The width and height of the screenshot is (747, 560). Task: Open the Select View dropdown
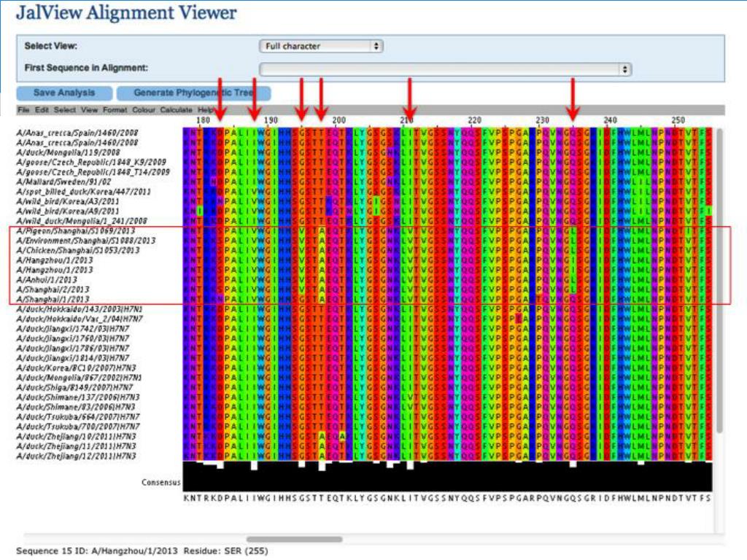[321, 46]
